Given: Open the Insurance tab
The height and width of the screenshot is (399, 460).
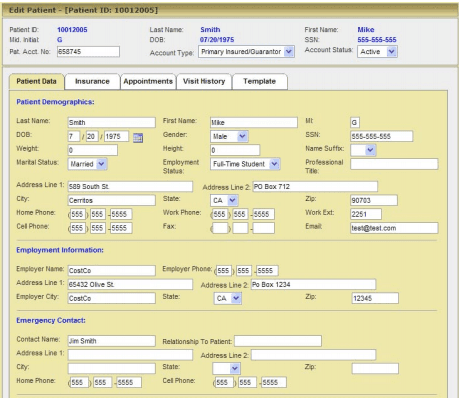Looking at the screenshot, I should 92,81.
